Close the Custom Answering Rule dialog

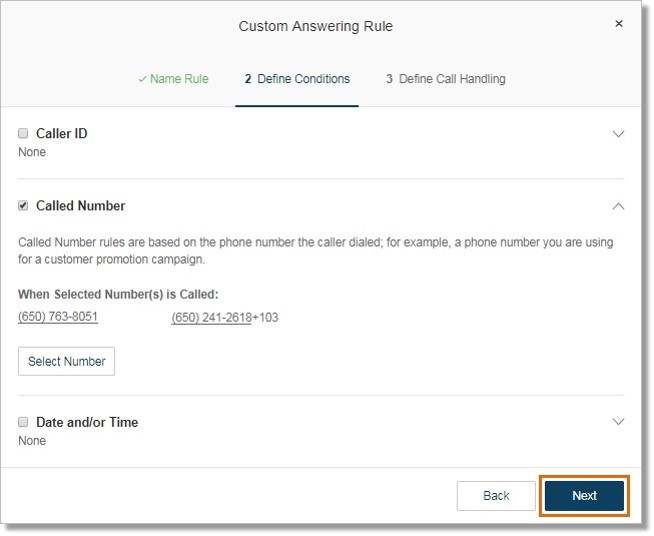pyautogui.click(x=619, y=23)
